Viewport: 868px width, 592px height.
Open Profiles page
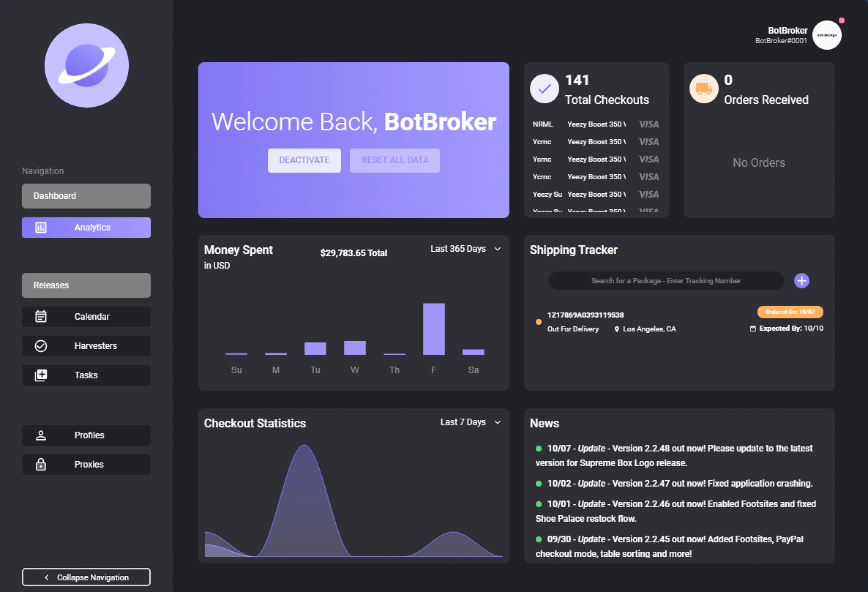[x=86, y=435]
